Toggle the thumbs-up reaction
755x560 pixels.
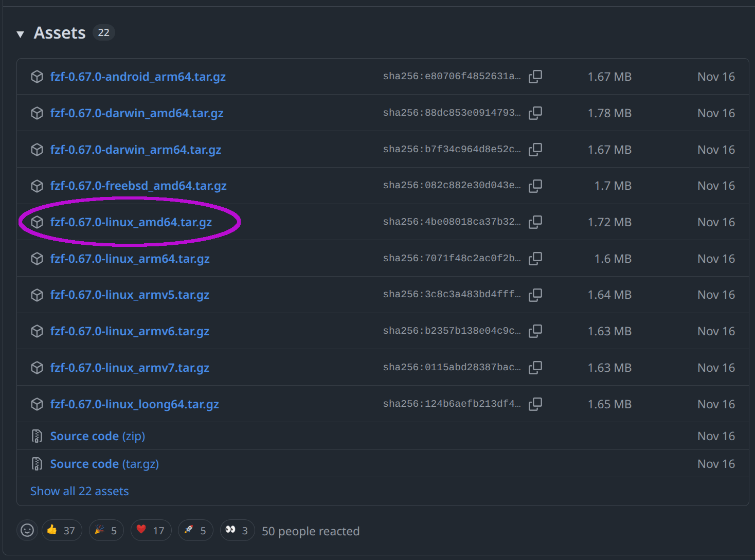coord(61,530)
